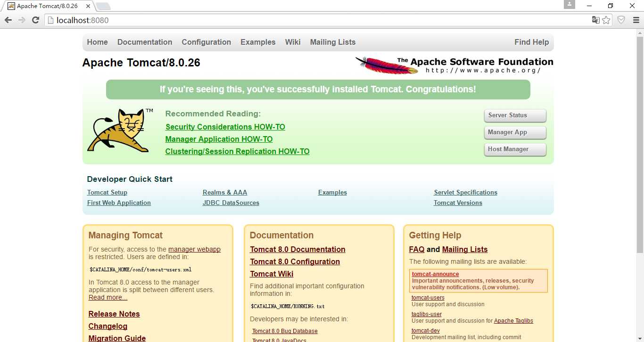Viewport: 644px width, 342px height.
Task: Open Security Considerations HOW-TO link
Action: (x=225, y=127)
